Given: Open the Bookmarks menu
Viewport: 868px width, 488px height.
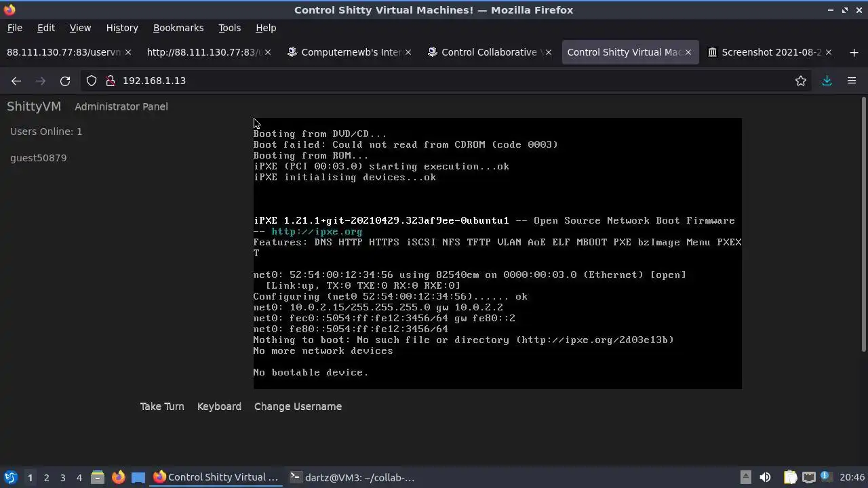Looking at the screenshot, I should pyautogui.click(x=178, y=28).
